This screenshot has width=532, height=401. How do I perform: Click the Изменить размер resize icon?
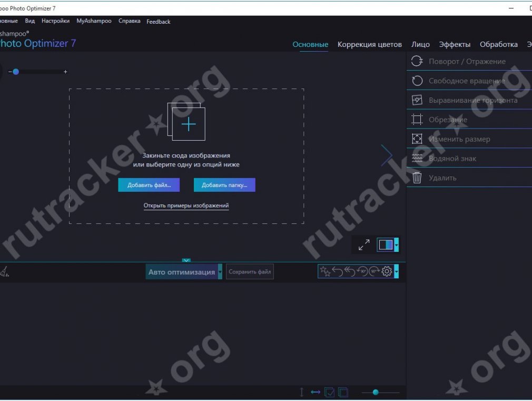tap(417, 139)
